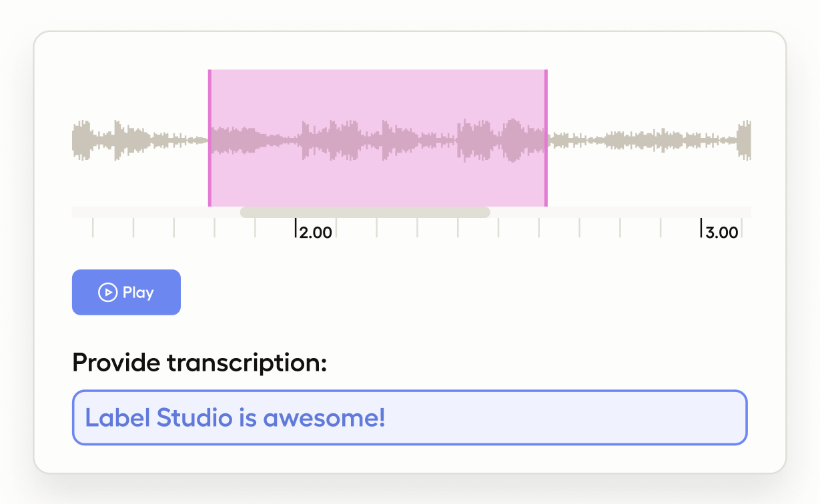Click the waveform horizontal scrollbar thumb

click(365, 213)
